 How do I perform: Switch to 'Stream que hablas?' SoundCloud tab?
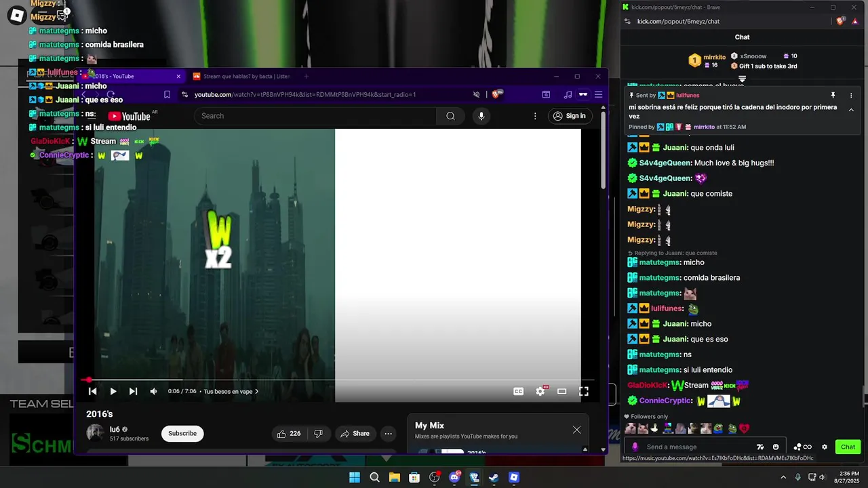pos(241,77)
